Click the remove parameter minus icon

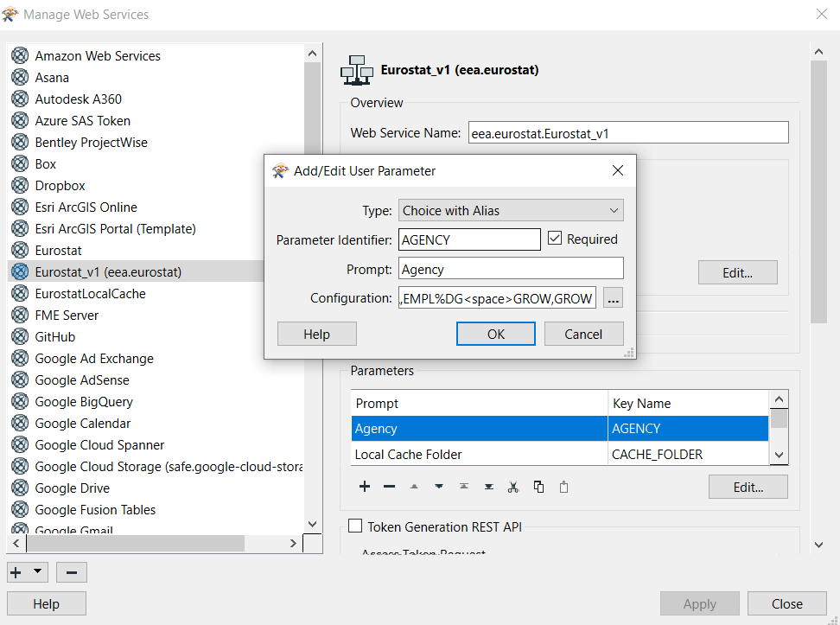tap(389, 487)
